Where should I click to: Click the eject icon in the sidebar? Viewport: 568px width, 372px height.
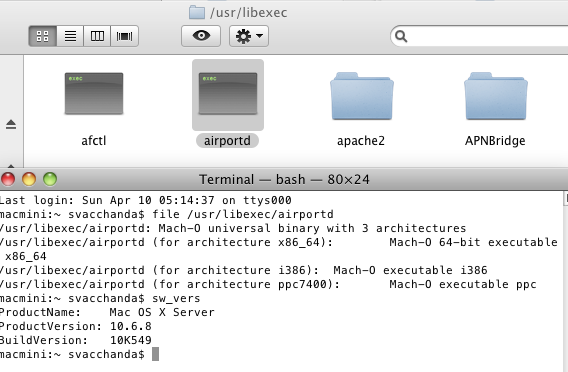tap(11, 124)
